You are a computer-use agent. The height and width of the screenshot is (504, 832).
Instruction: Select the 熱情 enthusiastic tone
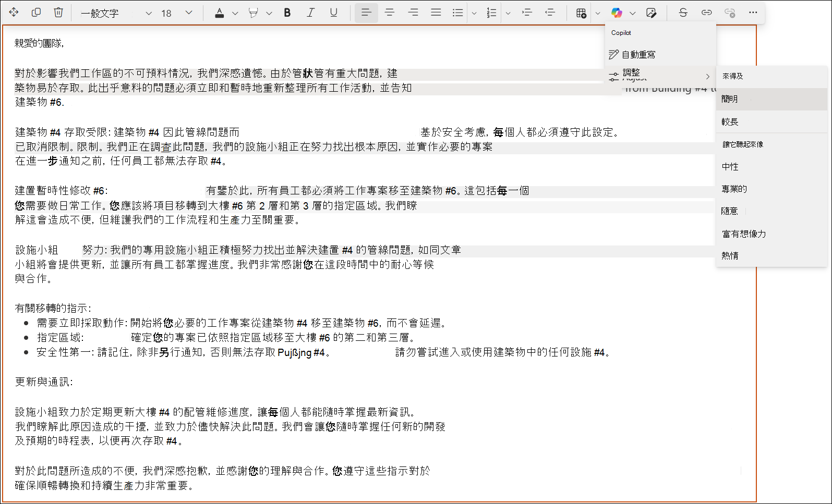click(771, 256)
